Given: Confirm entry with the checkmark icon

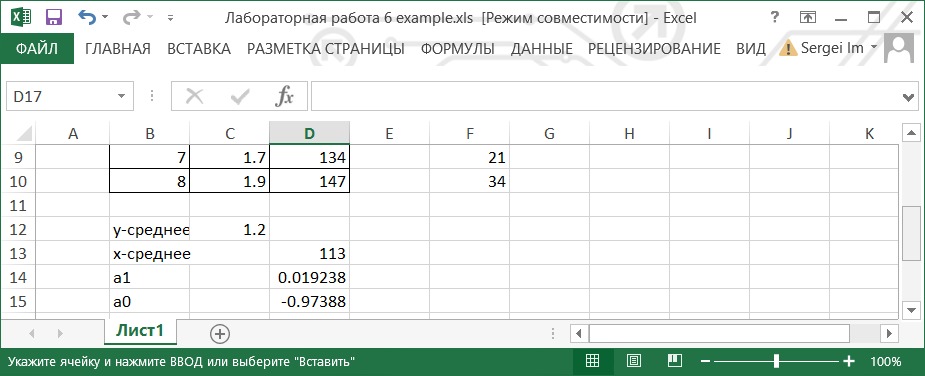Looking at the screenshot, I should click(x=240, y=96).
